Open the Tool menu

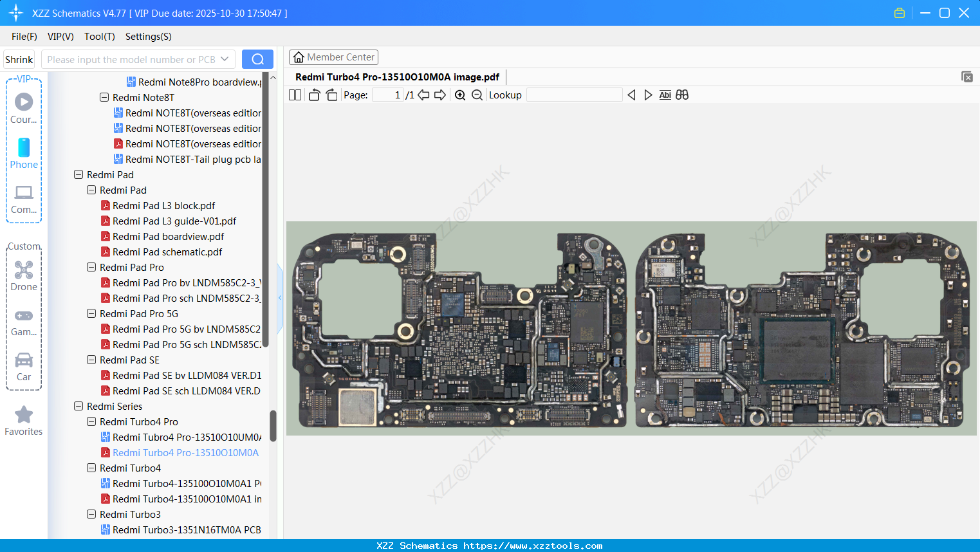[x=99, y=37]
